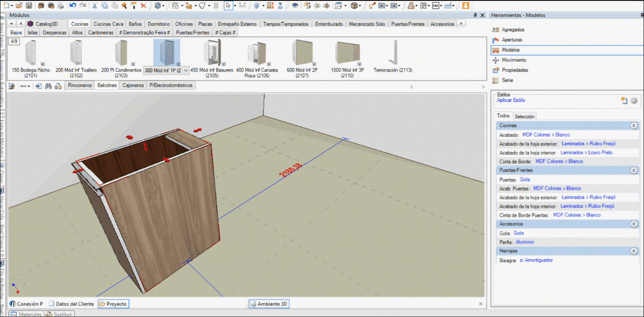Open the Propiedades tool
This screenshot has width=644, height=317.
[x=515, y=70]
